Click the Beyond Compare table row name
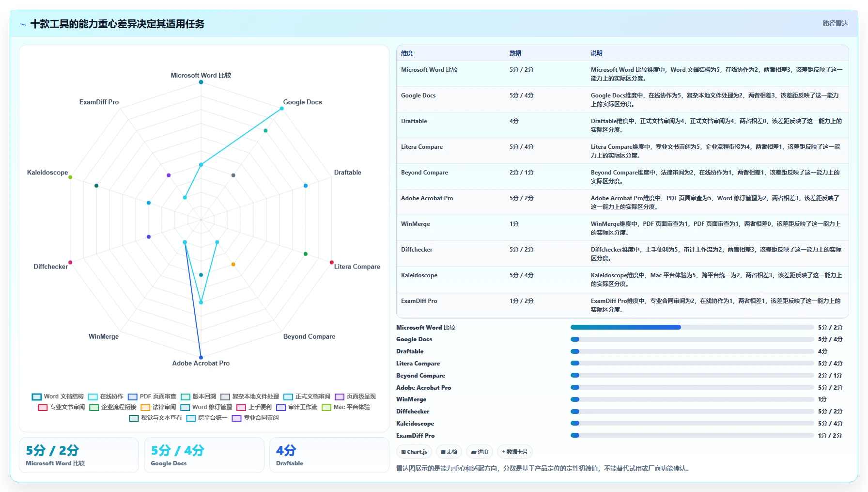 tap(425, 173)
